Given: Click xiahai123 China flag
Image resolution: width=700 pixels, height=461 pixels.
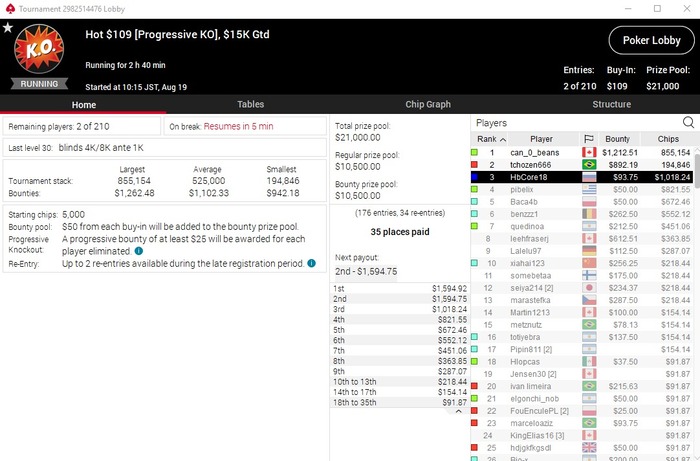Looking at the screenshot, I should [x=589, y=263].
